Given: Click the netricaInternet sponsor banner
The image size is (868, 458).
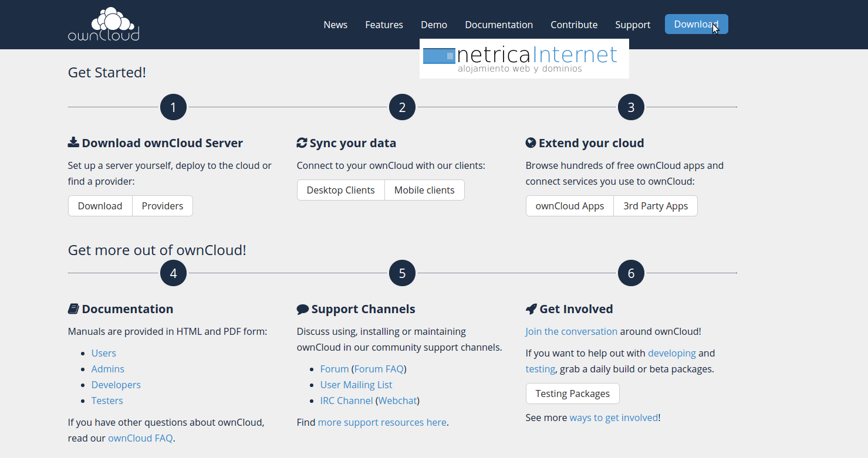Looking at the screenshot, I should pyautogui.click(x=524, y=59).
